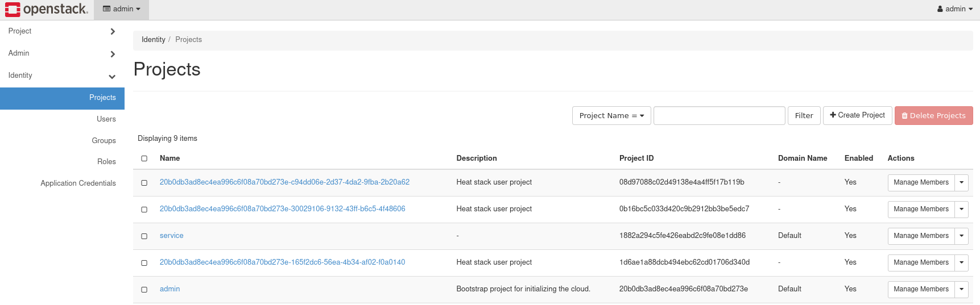The width and height of the screenshot is (980, 305).
Task: Open the admin user menu
Action: point(955,9)
